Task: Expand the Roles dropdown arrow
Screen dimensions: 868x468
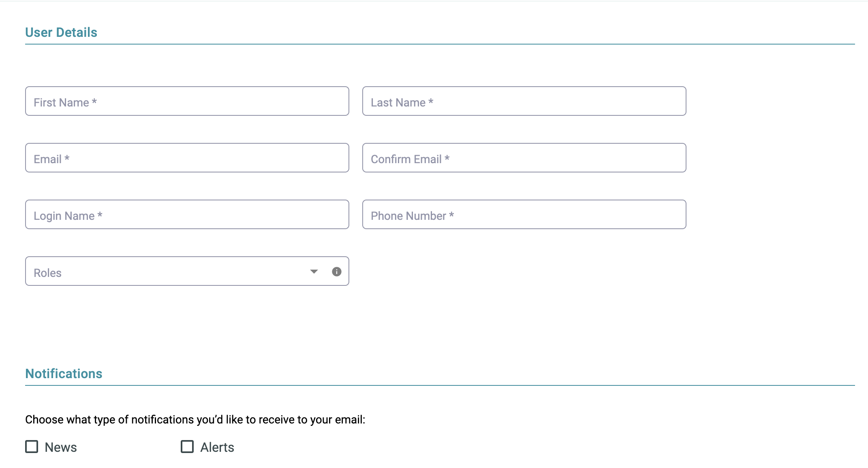Action: click(314, 272)
